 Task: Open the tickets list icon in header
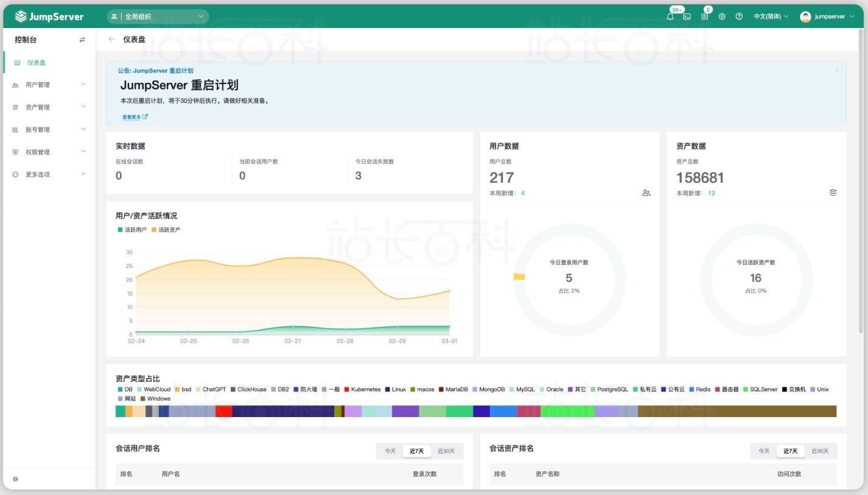704,17
